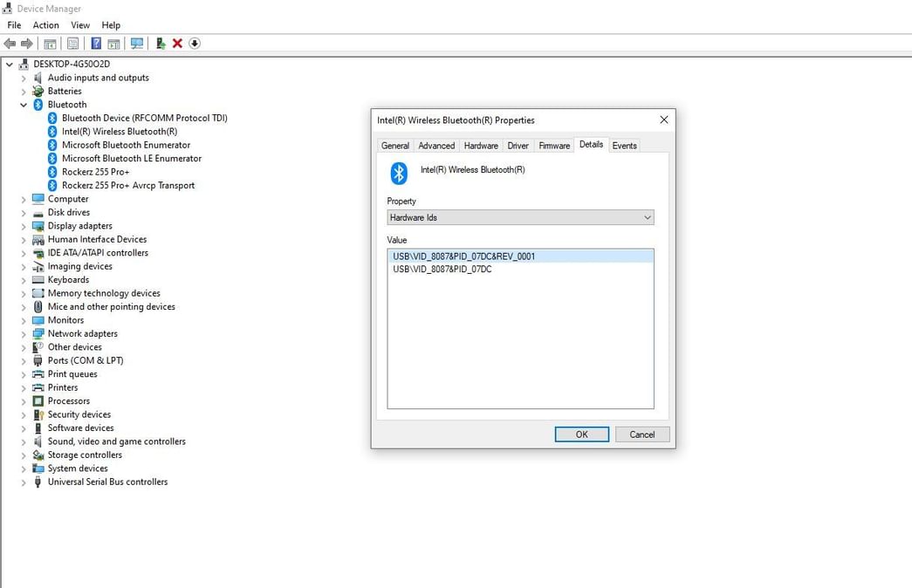Screen dimensions: 912x588
Task: Toggle the Show/Hide Console Tree icon
Action: [x=50, y=43]
